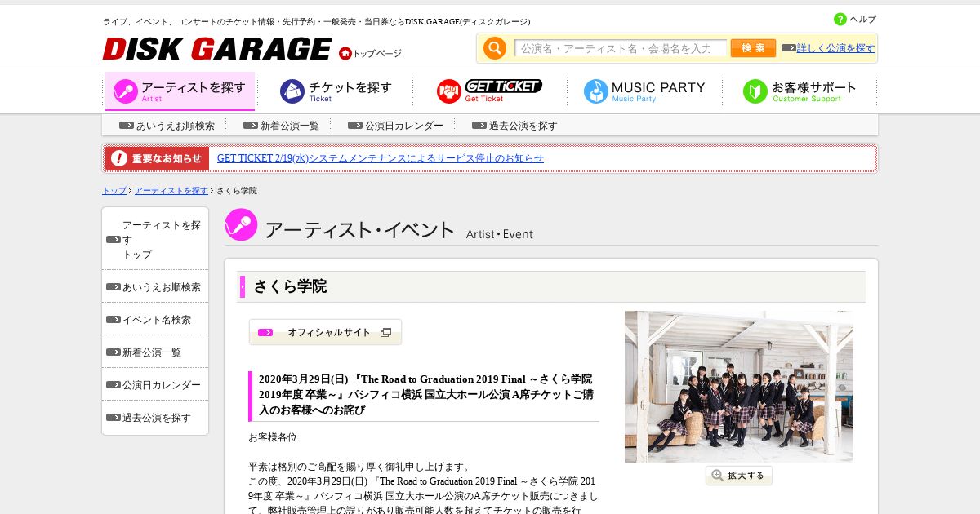Open the GET TICKET maintenance notice link
The image size is (980, 514).
click(381, 158)
